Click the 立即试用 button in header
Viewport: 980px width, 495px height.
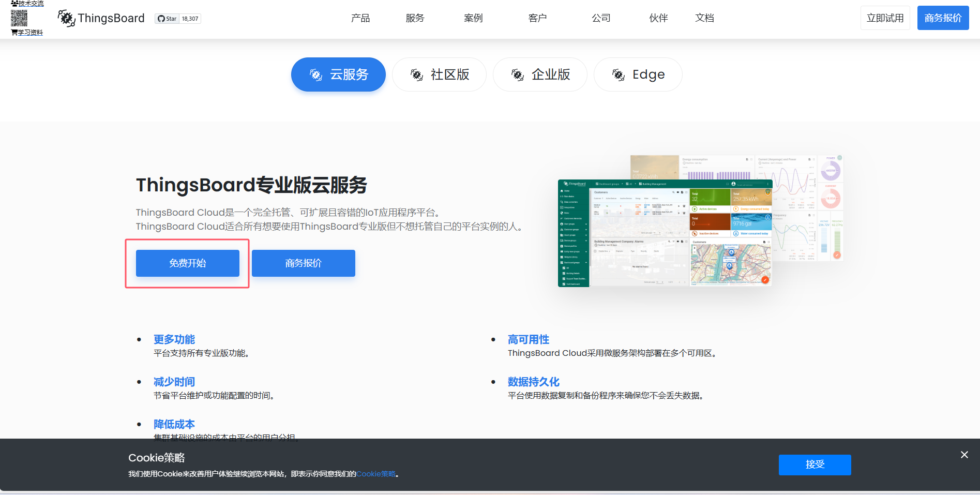pos(885,18)
